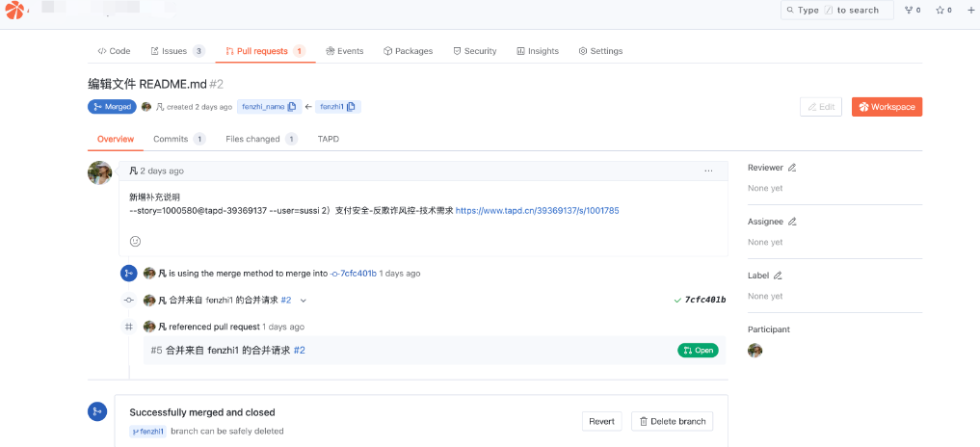The width and height of the screenshot is (980, 447).
Task: Click the plus icon in top right
Action: coord(970,11)
